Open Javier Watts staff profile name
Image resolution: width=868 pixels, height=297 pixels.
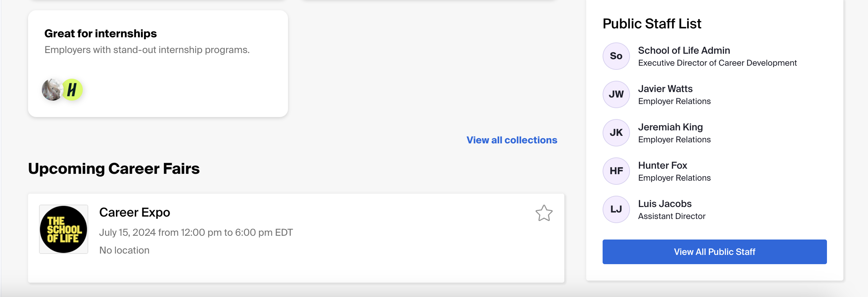click(x=666, y=89)
